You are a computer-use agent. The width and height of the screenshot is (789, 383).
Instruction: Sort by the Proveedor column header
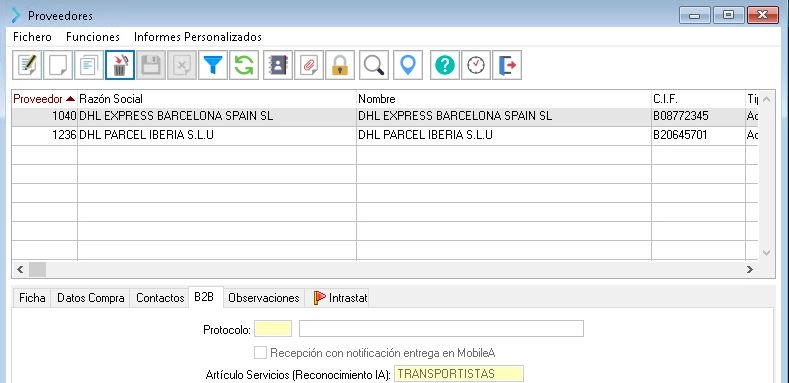pyautogui.click(x=44, y=99)
